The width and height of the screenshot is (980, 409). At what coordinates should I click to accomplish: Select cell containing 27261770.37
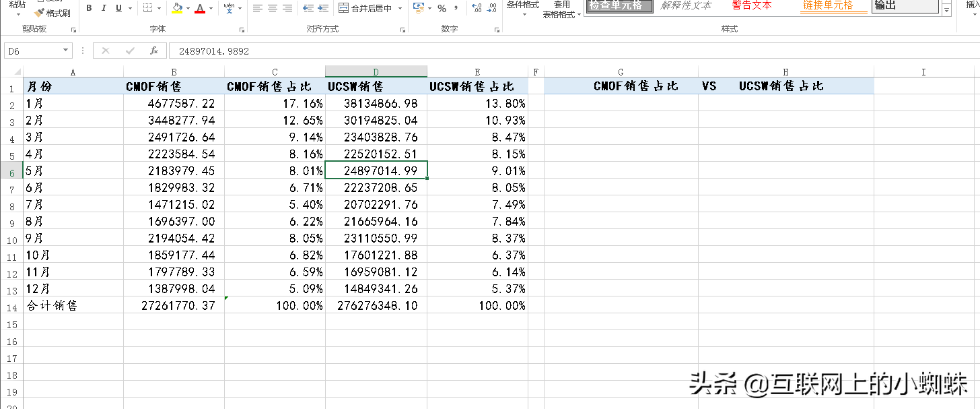[174, 305]
